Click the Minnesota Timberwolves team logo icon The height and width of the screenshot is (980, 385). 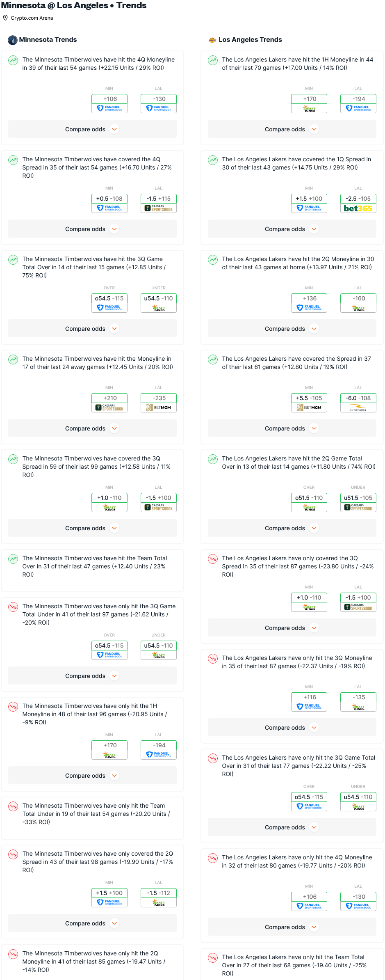(x=13, y=40)
